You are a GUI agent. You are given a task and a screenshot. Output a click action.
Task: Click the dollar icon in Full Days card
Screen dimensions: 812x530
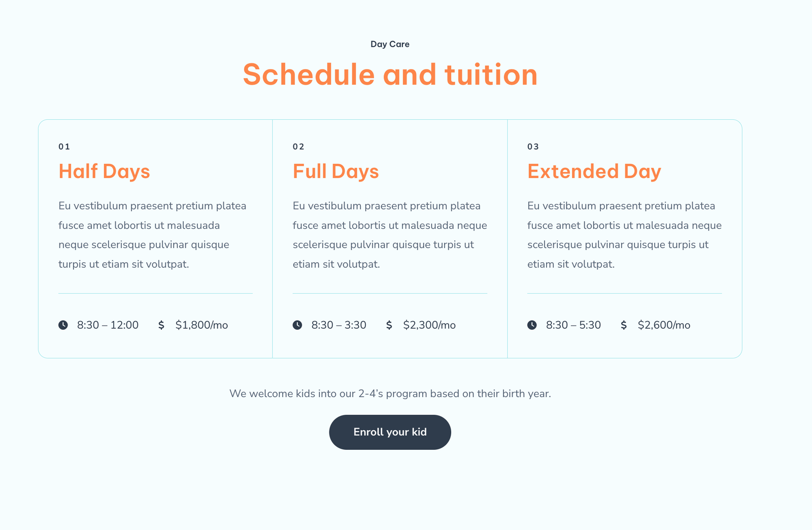(x=389, y=325)
